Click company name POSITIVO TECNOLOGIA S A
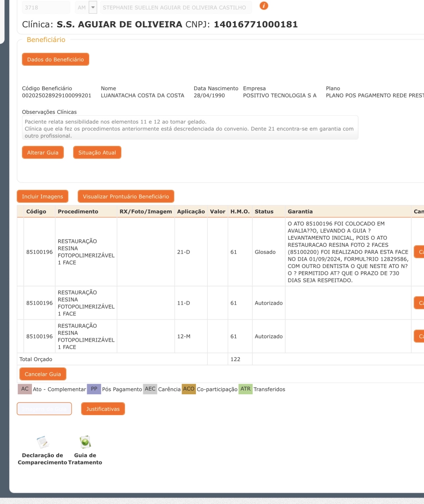Image resolution: width=424 pixels, height=504 pixels. click(x=280, y=96)
